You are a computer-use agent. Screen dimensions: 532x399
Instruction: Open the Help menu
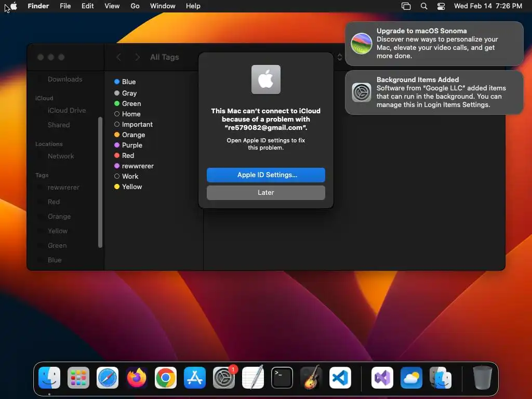(193, 6)
